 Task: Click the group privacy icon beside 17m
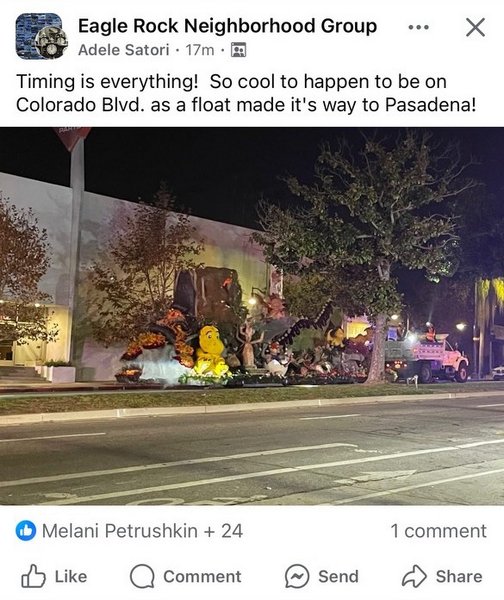point(238,50)
